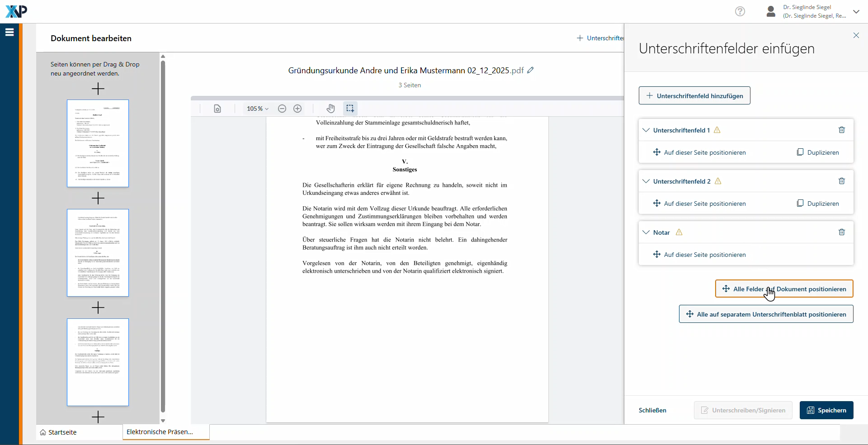The width and height of the screenshot is (868, 445).
Task: Collapse the Unterschriftenfeld 1 section
Action: point(646,130)
